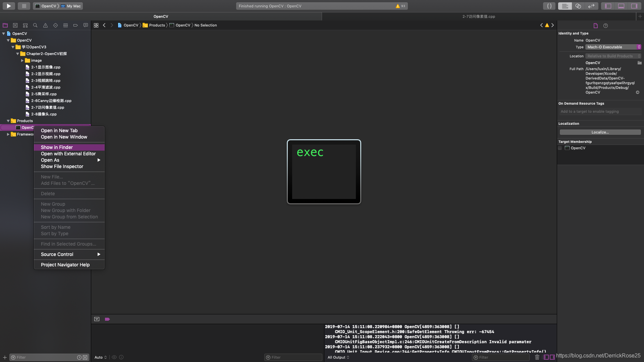The width and height of the screenshot is (644, 362).
Task: Open the breakpoint navigator
Action: click(75, 25)
